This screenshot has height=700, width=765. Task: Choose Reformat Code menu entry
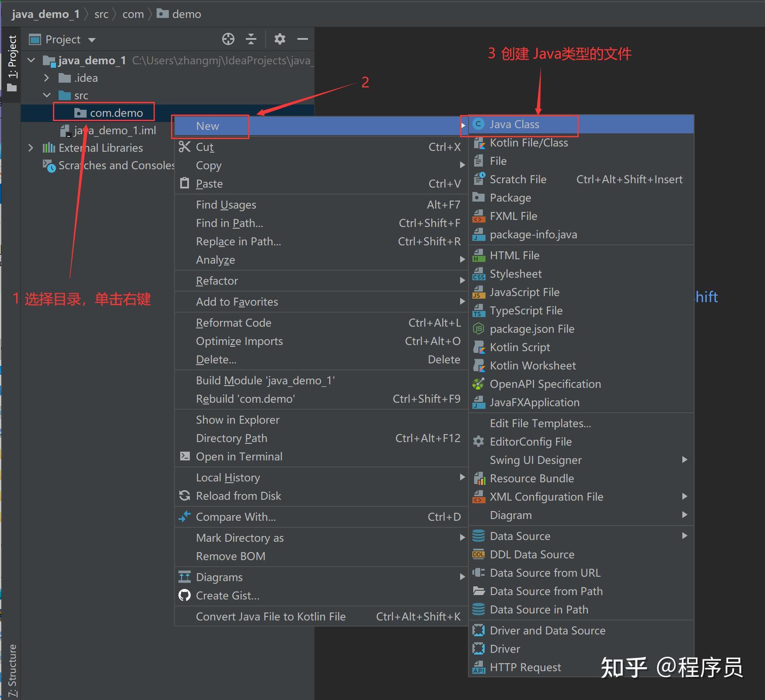coord(321,323)
